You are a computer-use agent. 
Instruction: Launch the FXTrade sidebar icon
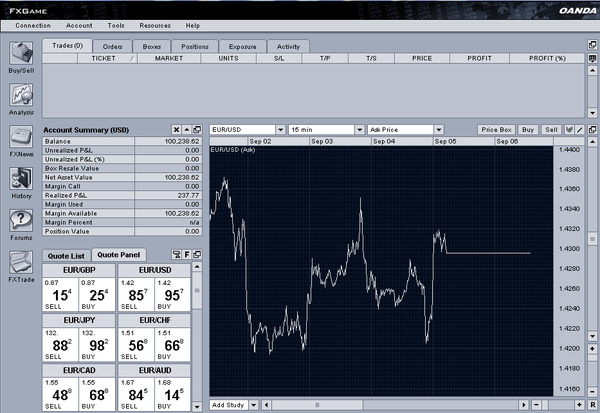[x=21, y=262]
